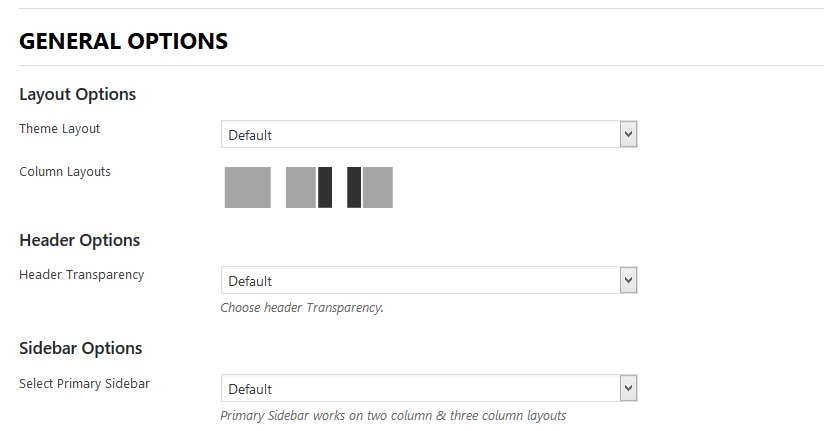Click the divider line under General Options
The height and width of the screenshot is (431, 839).
[x=420, y=65]
